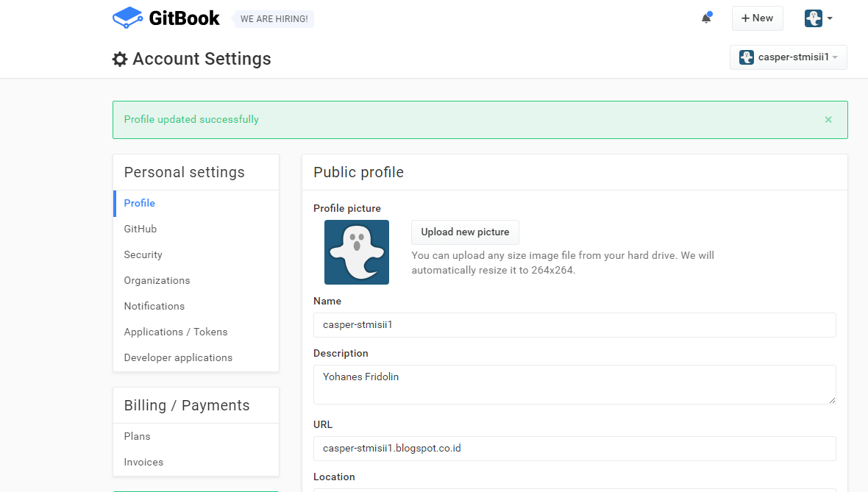The width and height of the screenshot is (868, 492).
Task: Click the ghost avatar in top bar
Action: click(x=813, y=18)
